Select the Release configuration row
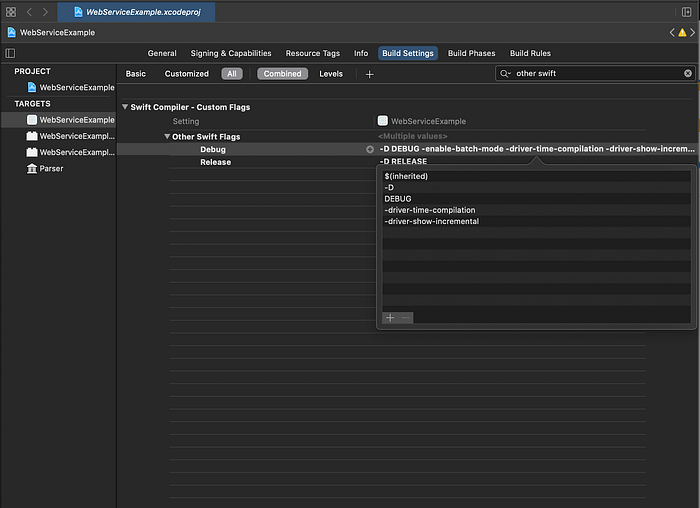The height and width of the screenshot is (508, 700). pyautogui.click(x=216, y=162)
